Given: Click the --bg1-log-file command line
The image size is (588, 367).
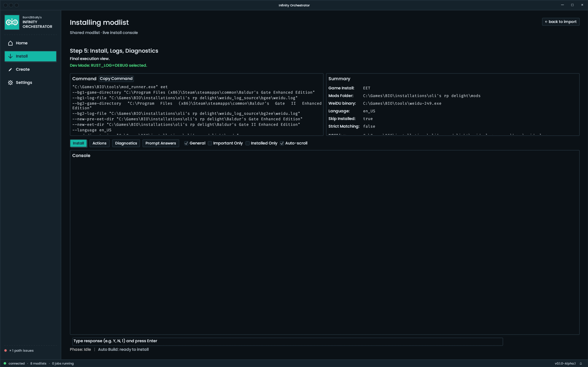Looking at the screenshot, I should 185,98.
